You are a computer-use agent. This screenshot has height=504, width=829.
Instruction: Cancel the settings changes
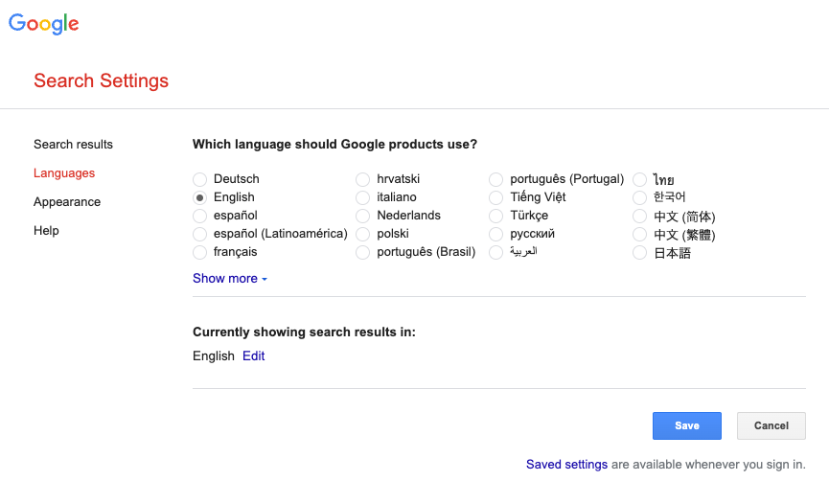click(x=771, y=425)
